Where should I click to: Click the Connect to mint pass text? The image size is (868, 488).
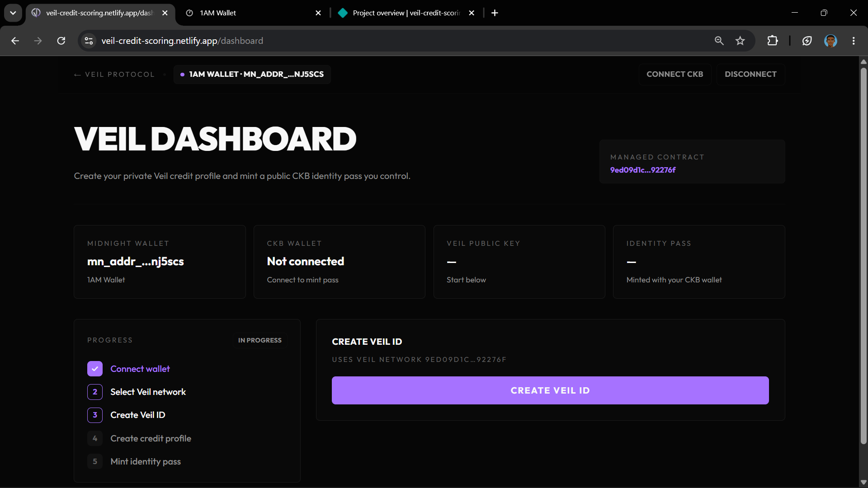302,280
